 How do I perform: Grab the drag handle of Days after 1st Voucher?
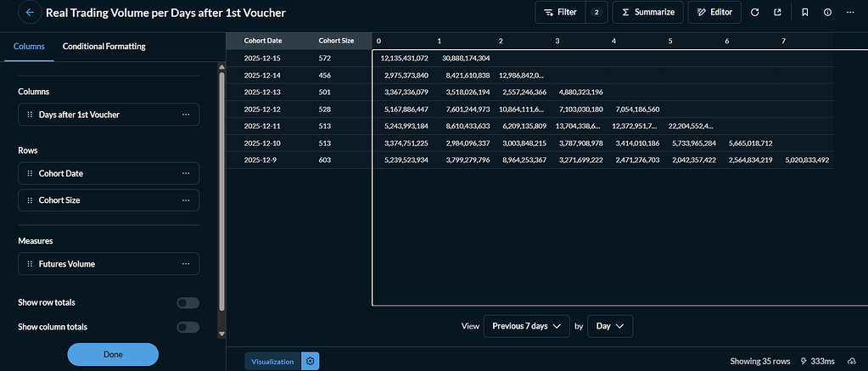(30, 115)
